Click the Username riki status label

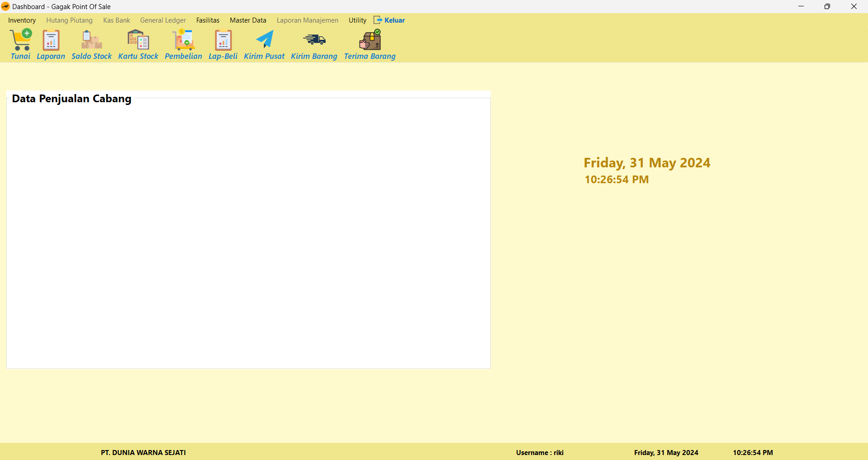(540, 452)
